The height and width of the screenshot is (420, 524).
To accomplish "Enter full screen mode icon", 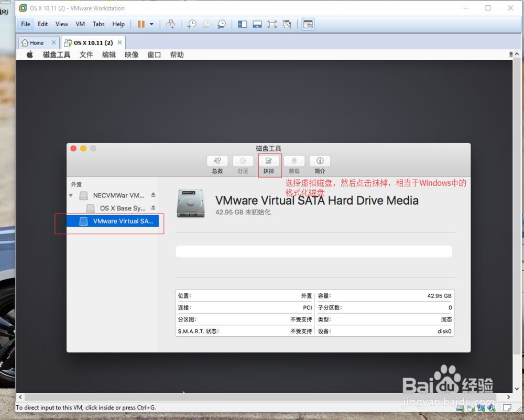I will [272, 24].
